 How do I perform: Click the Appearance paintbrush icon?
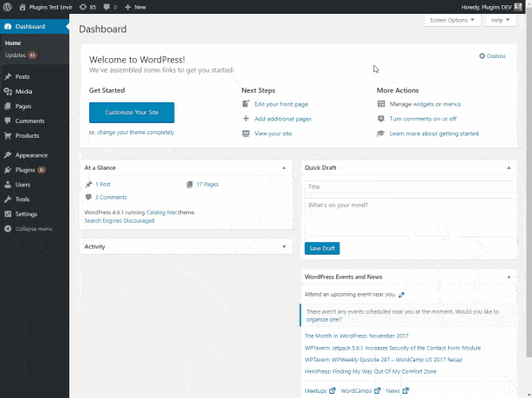[8, 155]
